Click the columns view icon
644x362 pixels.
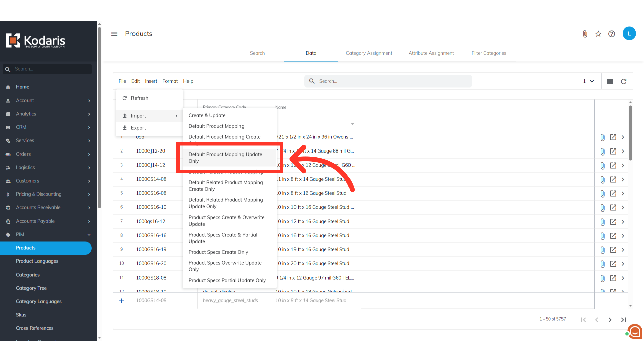[x=610, y=81]
